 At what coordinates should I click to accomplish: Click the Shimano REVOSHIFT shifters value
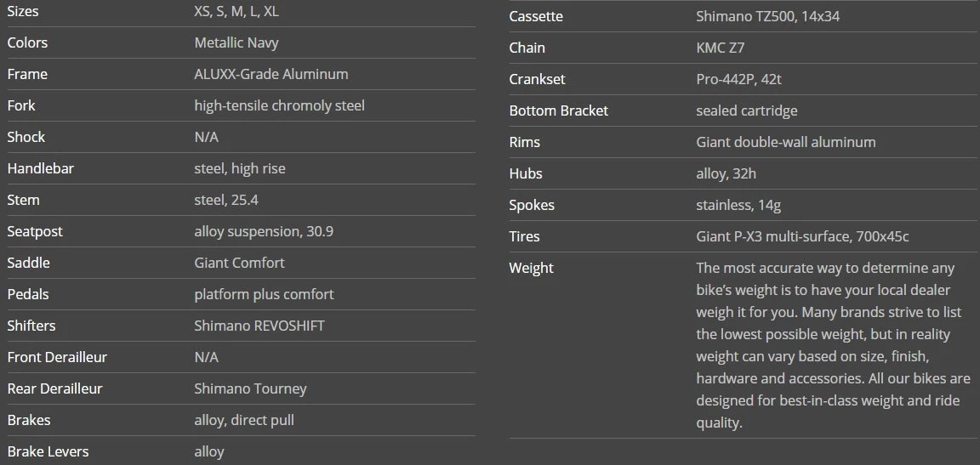259,326
